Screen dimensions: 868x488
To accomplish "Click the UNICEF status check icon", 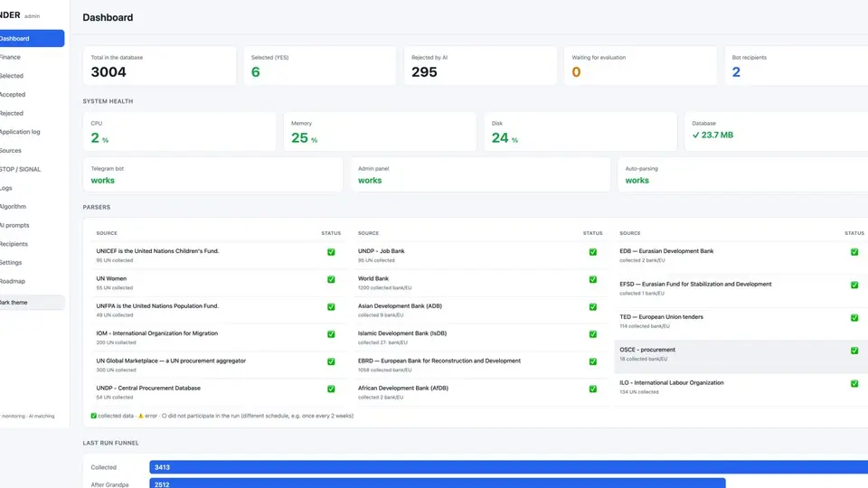I will (x=331, y=252).
